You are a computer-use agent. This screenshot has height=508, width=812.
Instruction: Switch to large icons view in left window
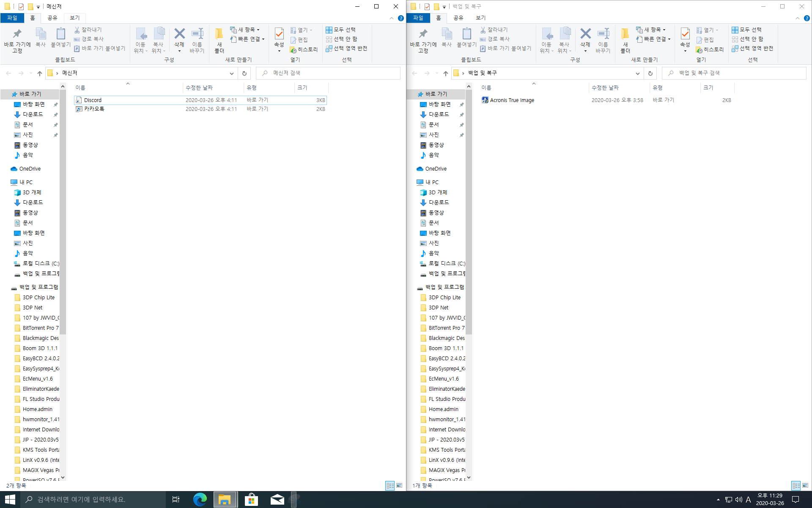[399, 486]
